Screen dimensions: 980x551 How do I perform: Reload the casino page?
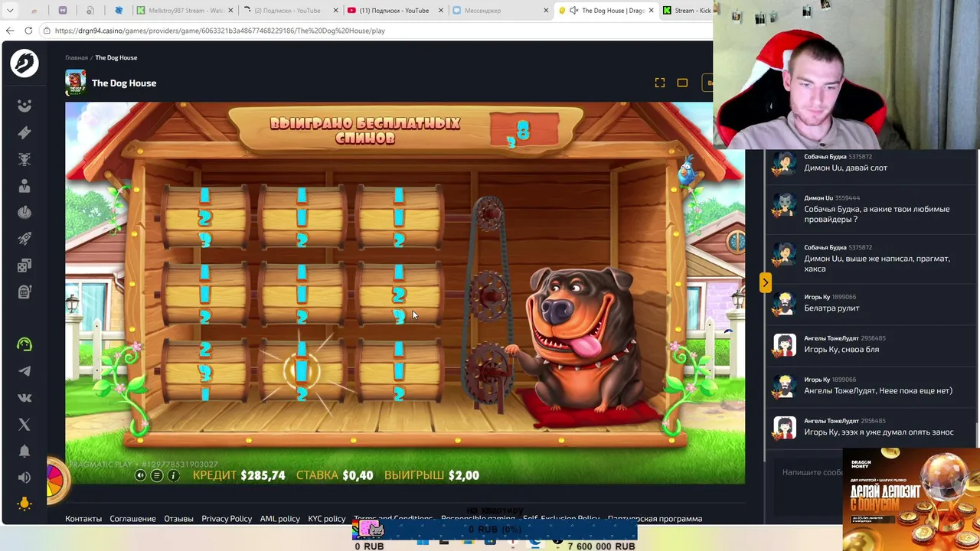pos(28,31)
